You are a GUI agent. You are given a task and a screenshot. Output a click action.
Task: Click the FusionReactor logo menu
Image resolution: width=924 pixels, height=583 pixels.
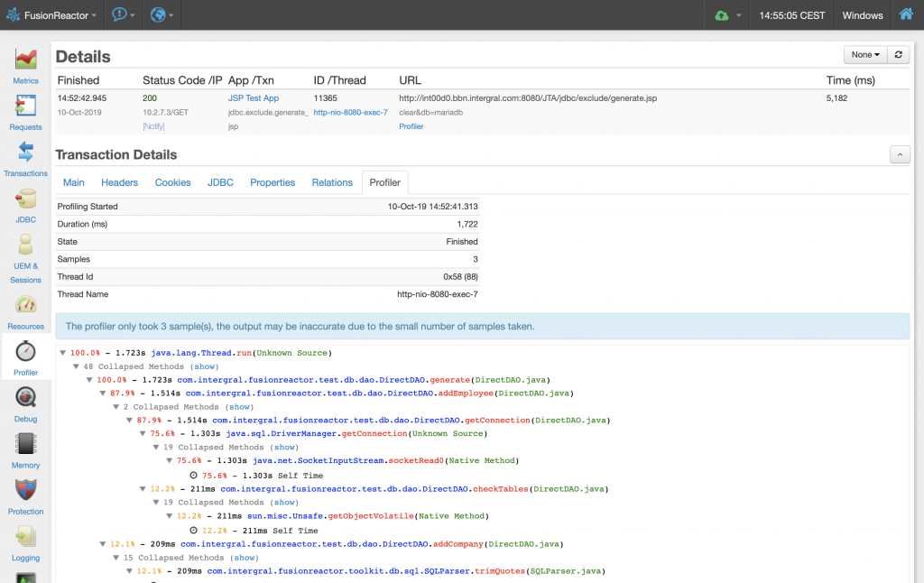(x=51, y=15)
